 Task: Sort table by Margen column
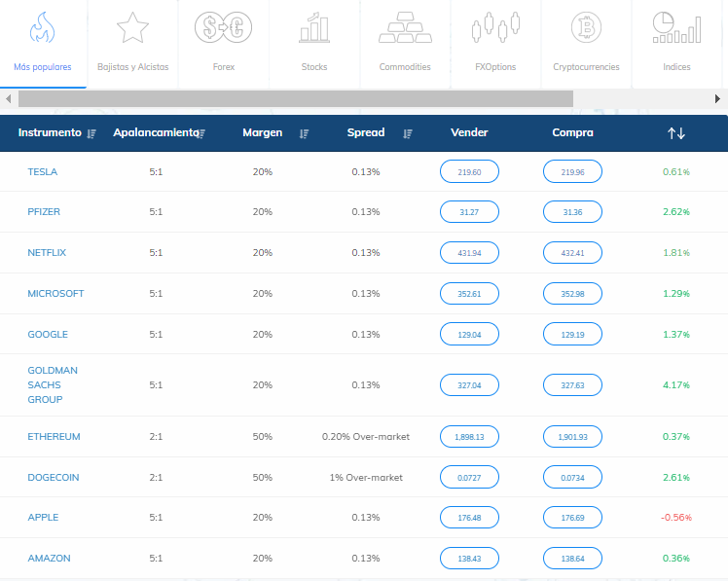(x=304, y=133)
